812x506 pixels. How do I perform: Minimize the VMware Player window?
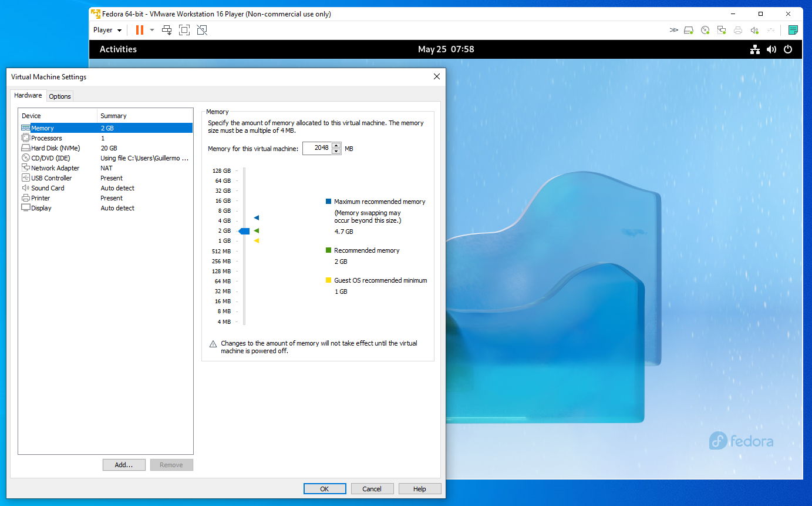[733, 14]
